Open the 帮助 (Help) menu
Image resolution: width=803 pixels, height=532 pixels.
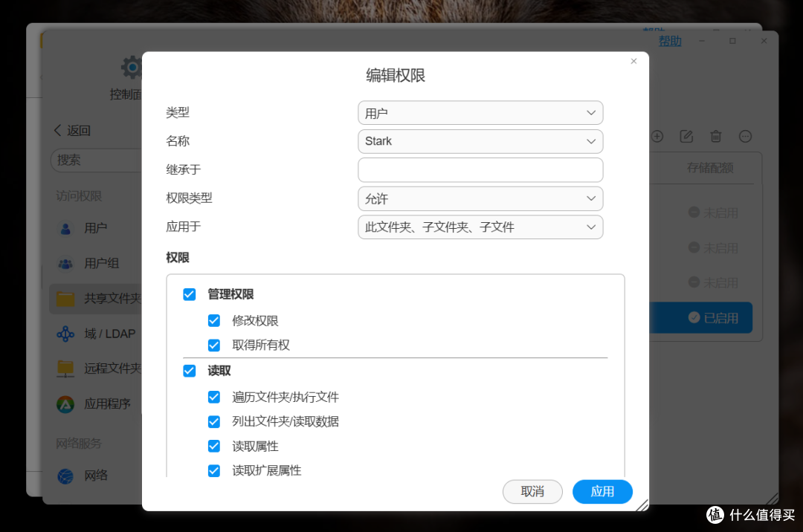pos(668,40)
